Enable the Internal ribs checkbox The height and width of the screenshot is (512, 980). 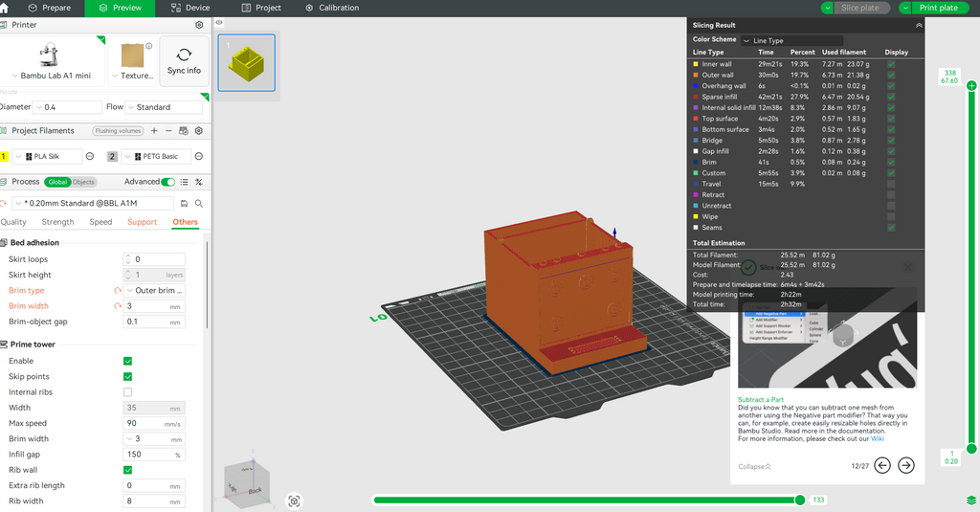128,392
